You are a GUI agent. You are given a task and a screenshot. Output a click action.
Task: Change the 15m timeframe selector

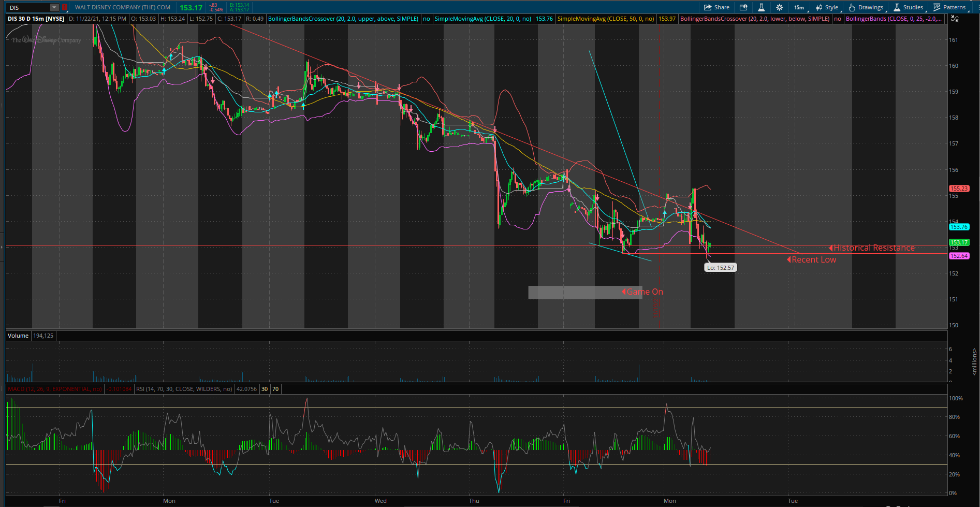pyautogui.click(x=799, y=7)
